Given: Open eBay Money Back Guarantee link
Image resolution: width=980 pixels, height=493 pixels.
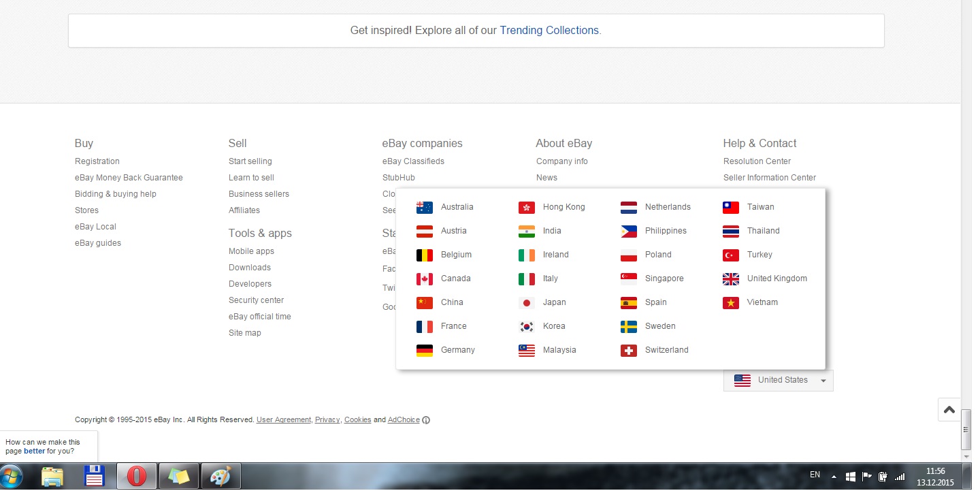Looking at the screenshot, I should (129, 178).
